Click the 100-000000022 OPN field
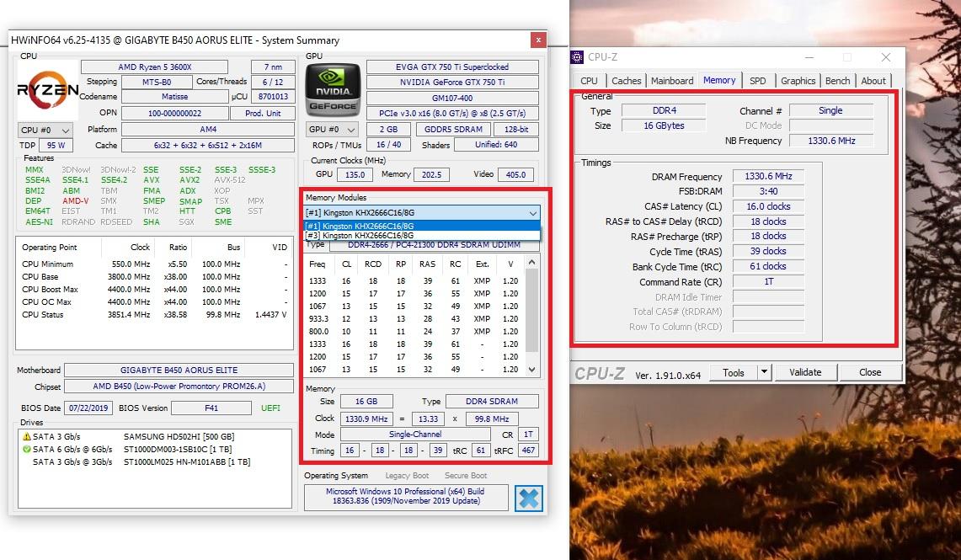This screenshot has width=961, height=560. (x=174, y=114)
